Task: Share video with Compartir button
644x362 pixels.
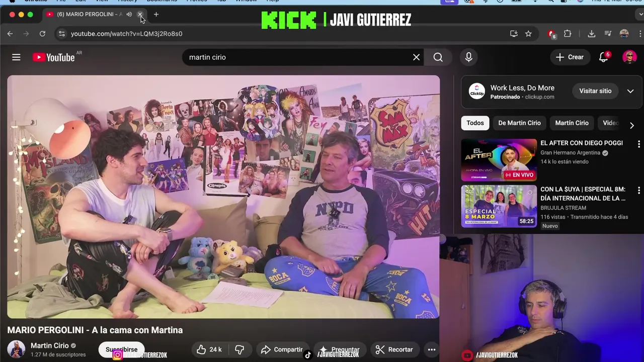Action: (282, 349)
